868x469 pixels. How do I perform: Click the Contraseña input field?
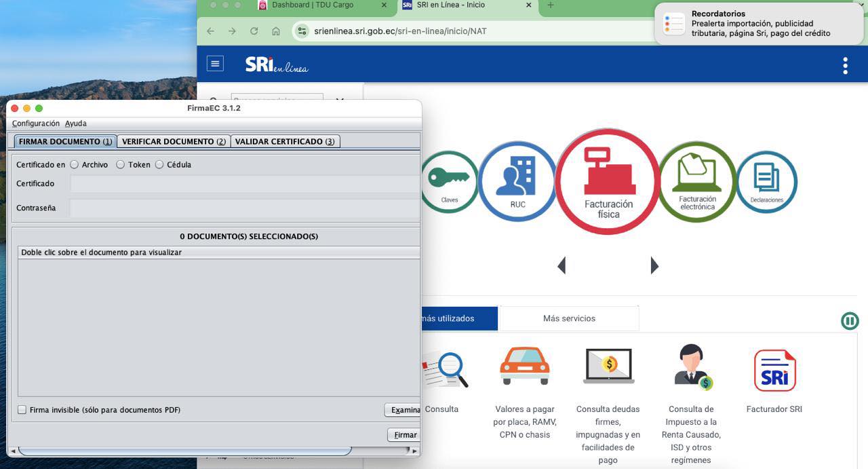point(244,208)
